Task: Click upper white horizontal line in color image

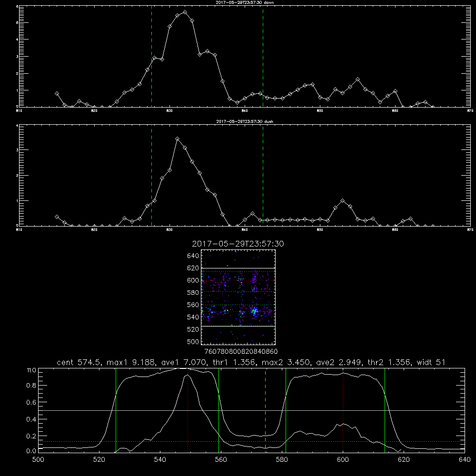Action: coord(238,268)
